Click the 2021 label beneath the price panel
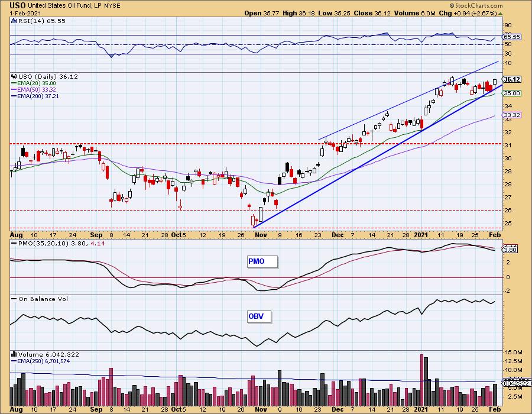Screen dimensions: 532x414 click(x=421, y=235)
